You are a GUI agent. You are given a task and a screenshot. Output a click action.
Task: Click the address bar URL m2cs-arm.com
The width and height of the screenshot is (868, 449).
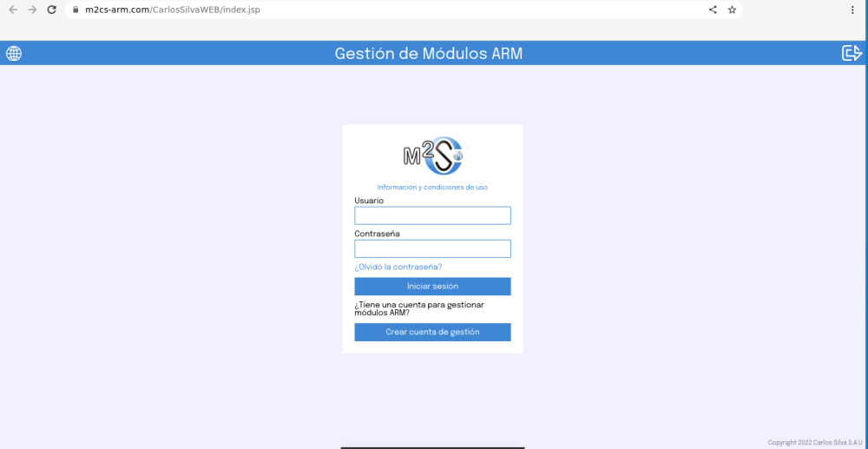point(173,10)
